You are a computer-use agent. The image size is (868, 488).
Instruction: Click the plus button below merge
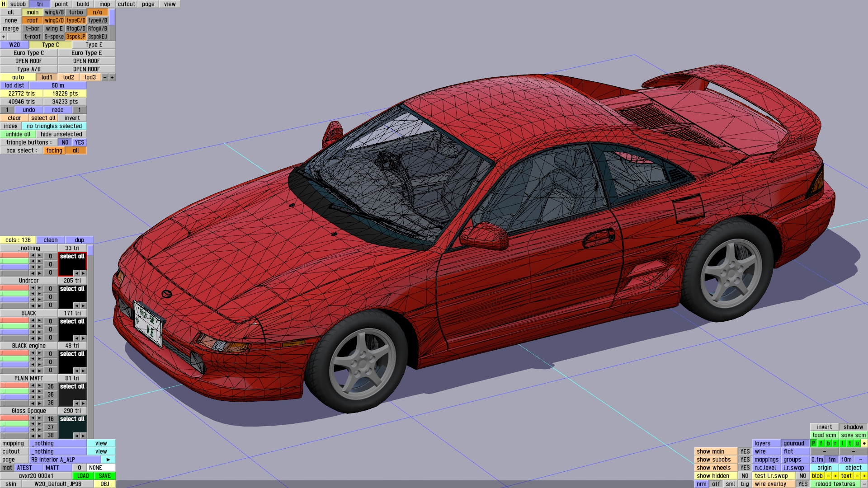click(4, 37)
